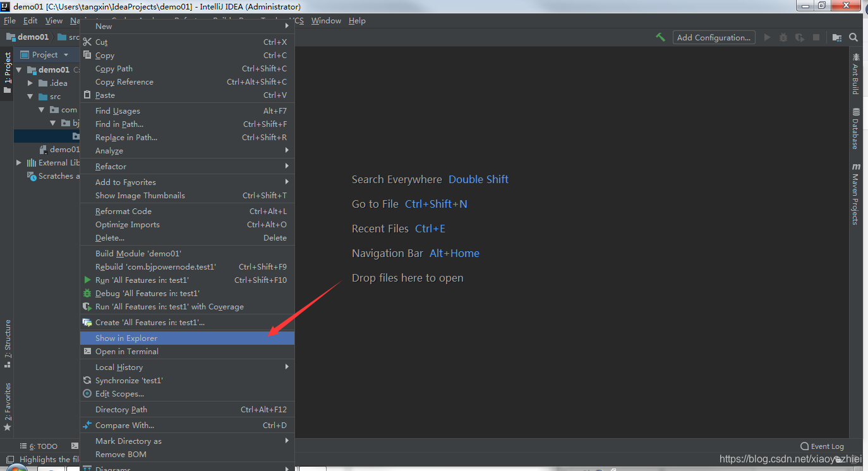
Task: Choose Copy from the context menu
Action: [187, 56]
